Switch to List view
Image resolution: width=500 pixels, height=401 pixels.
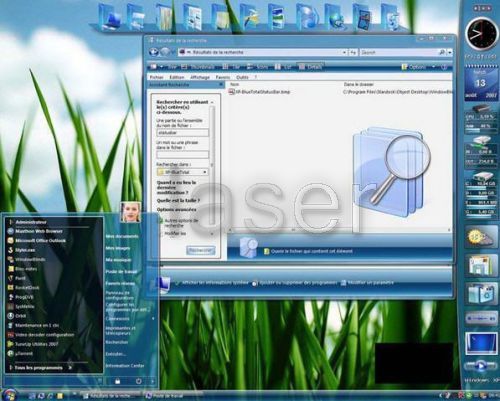pos(283,67)
